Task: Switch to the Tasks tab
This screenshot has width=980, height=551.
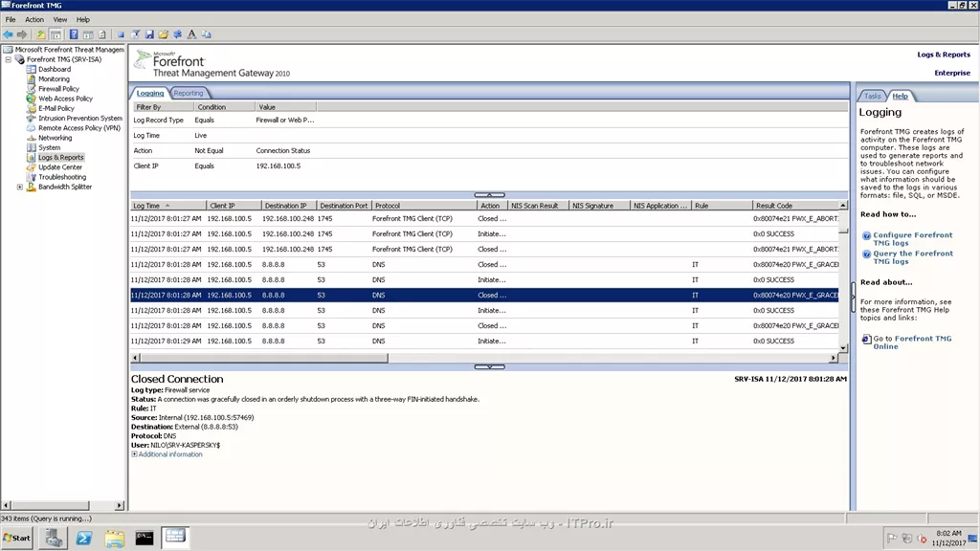Action: click(x=873, y=97)
